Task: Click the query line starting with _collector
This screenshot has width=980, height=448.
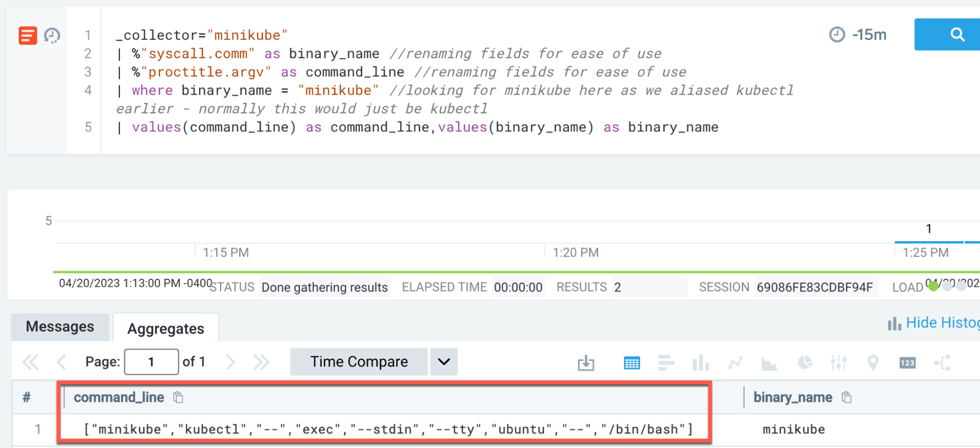Action: coord(202,35)
